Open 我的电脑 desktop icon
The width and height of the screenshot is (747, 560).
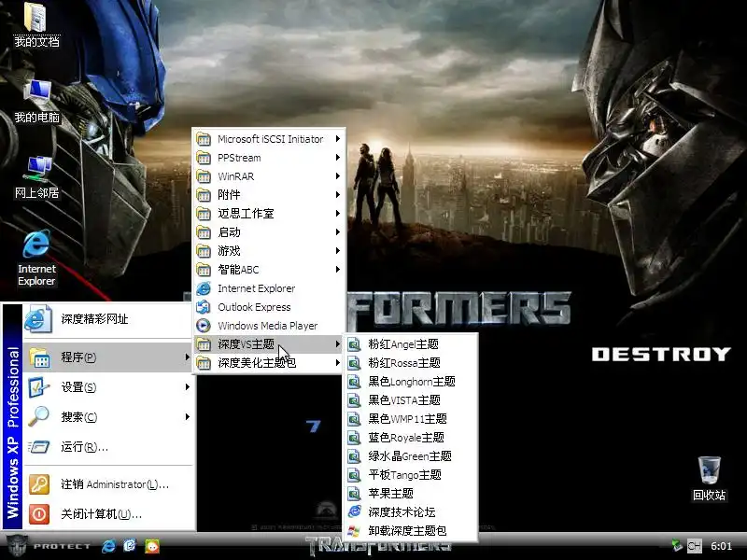point(36,102)
